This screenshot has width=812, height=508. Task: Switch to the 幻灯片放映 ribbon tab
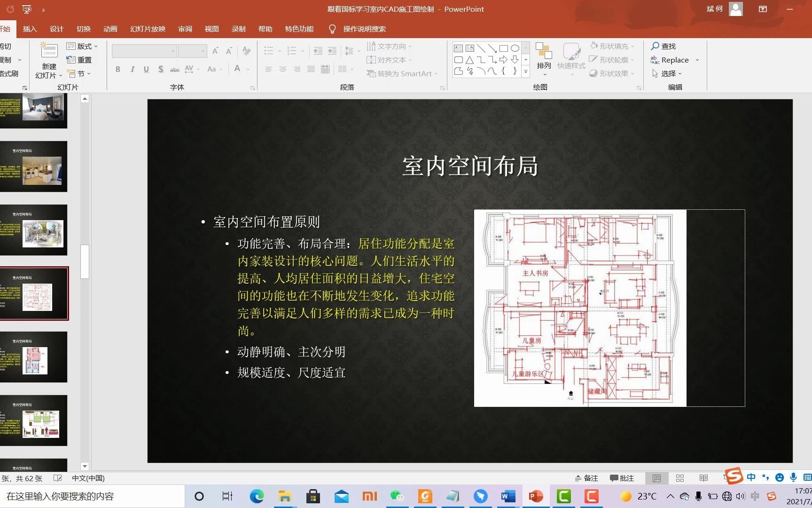pos(147,29)
